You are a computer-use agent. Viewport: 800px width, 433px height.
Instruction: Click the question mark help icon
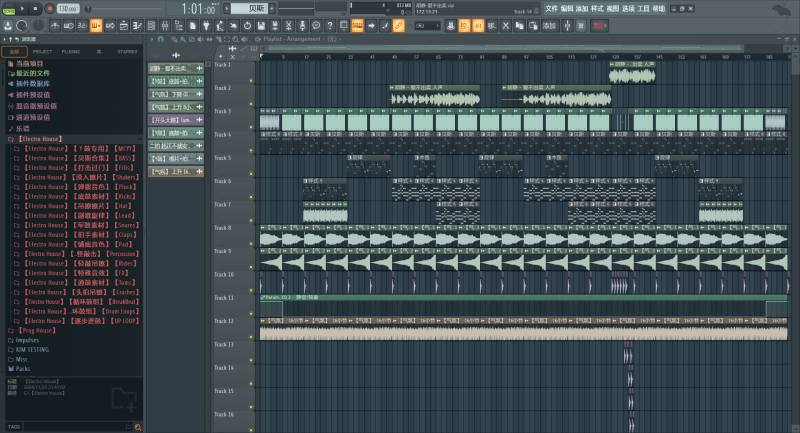click(x=329, y=25)
